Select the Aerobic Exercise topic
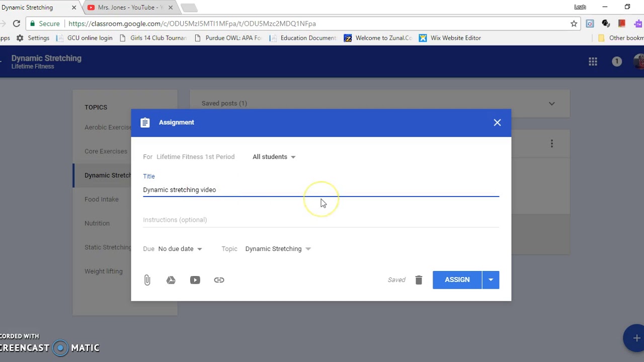This screenshot has height=362, width=644. click(x=108, y=127)
